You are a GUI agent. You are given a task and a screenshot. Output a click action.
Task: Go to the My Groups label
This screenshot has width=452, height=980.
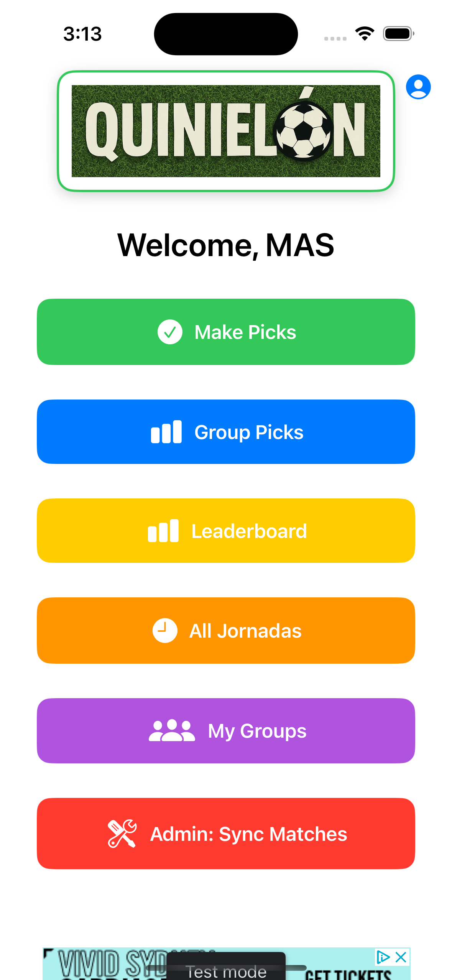click(257, 731)
